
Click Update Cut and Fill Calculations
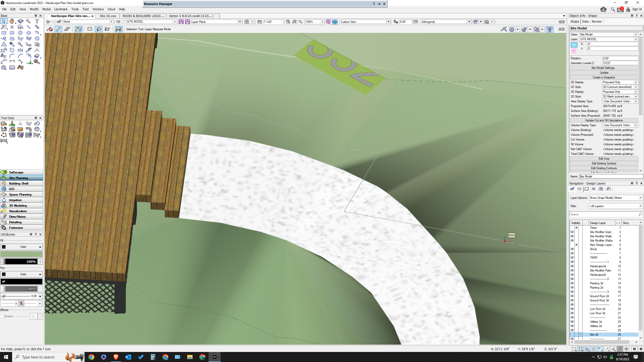[604, 120]
